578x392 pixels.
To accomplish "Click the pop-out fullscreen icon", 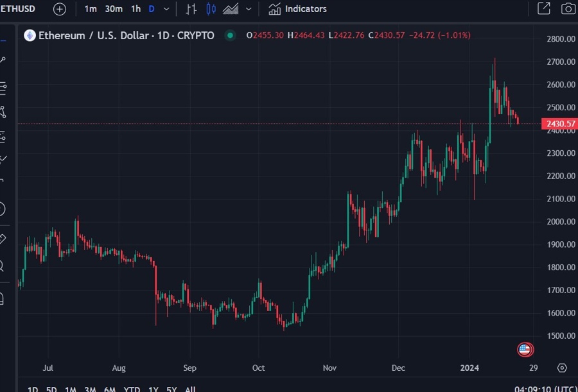I will point(544,8).
